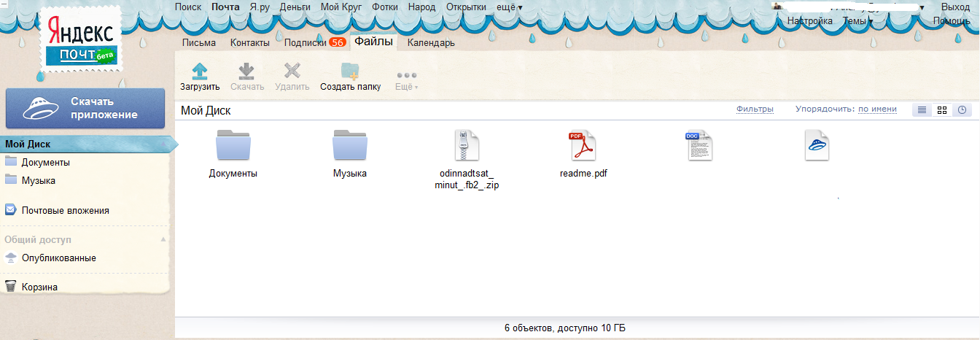
Task: Change sorting via по имени link
Action: coord(877,109)
